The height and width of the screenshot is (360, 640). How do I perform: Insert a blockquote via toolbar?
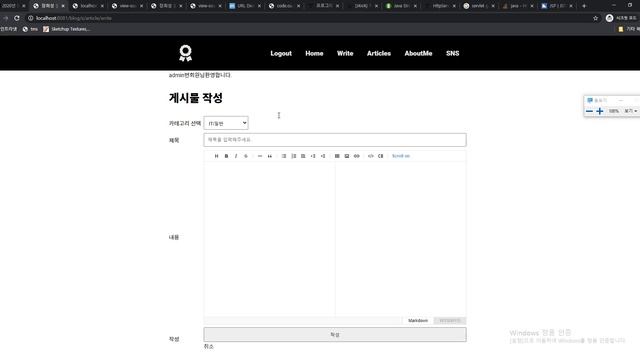click(269, 156)
